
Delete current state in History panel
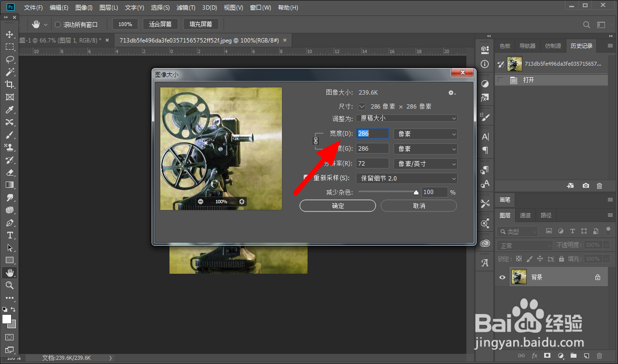pos(599,186)
